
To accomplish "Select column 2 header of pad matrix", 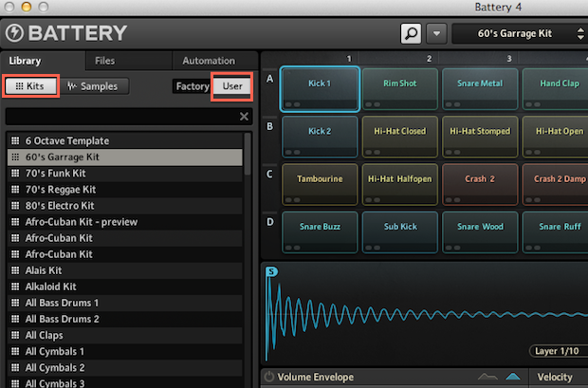I will pos(429,59).
